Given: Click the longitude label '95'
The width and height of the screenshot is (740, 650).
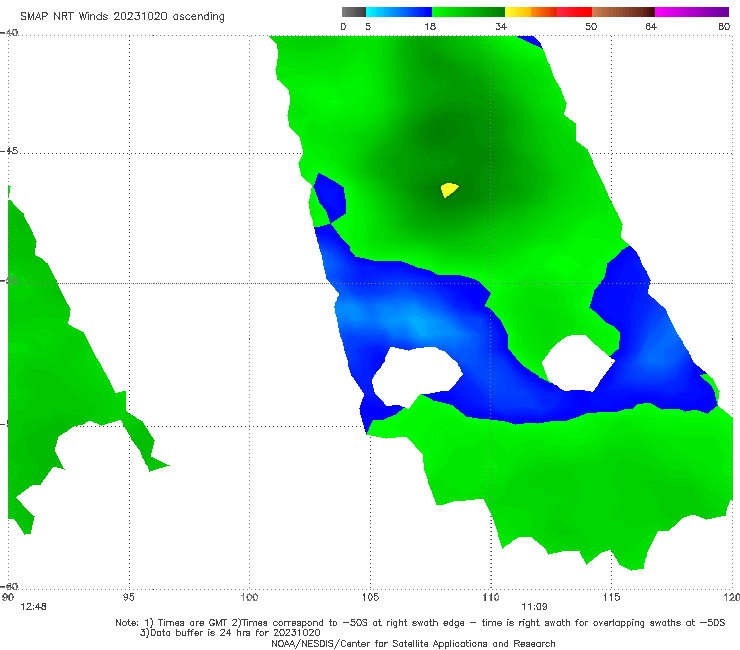Looking at the screenshot, I should (128, 597).
